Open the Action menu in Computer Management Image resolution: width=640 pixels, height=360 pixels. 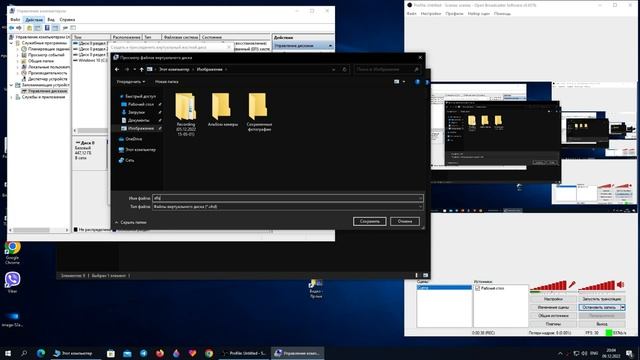pos(34,20)
